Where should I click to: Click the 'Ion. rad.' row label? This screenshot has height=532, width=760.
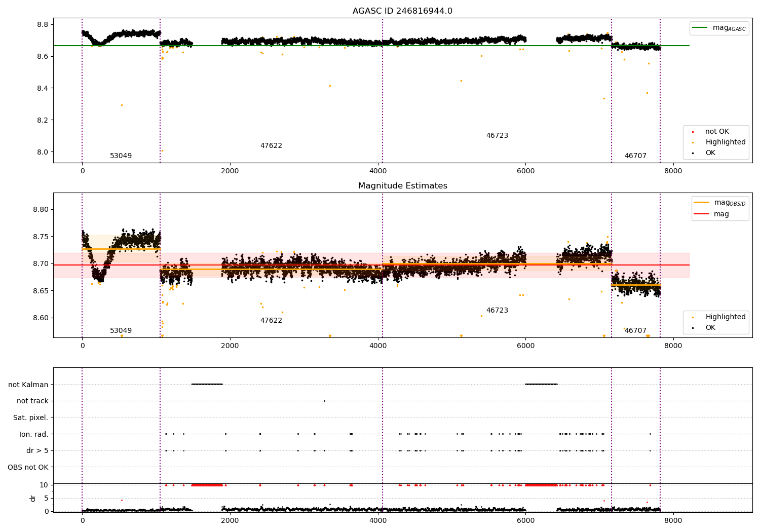34,434
